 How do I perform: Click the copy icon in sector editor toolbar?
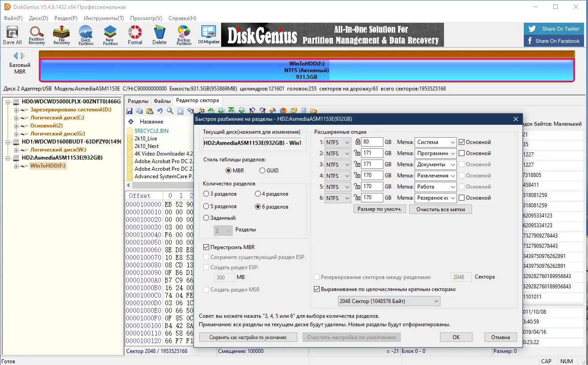point(140,111)
